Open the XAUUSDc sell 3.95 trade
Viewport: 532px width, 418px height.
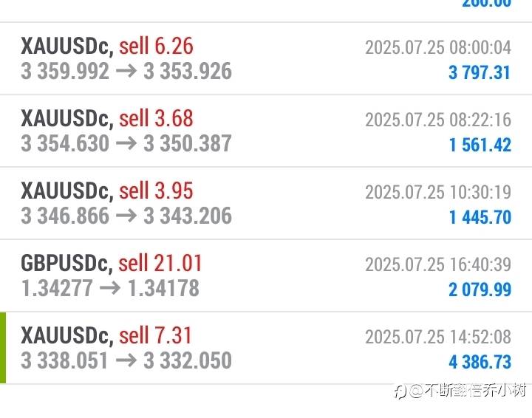pyautogui.click(x=107, y=191)
